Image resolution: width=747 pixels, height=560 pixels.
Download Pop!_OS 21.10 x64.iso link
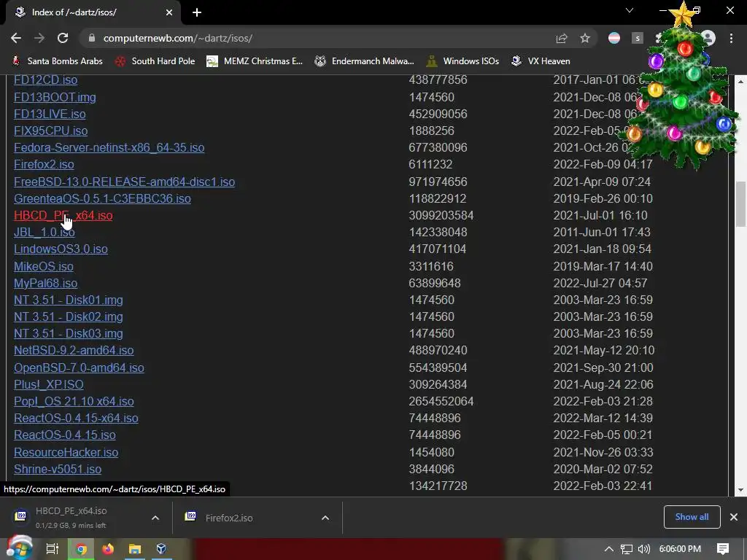coord(74,402)
